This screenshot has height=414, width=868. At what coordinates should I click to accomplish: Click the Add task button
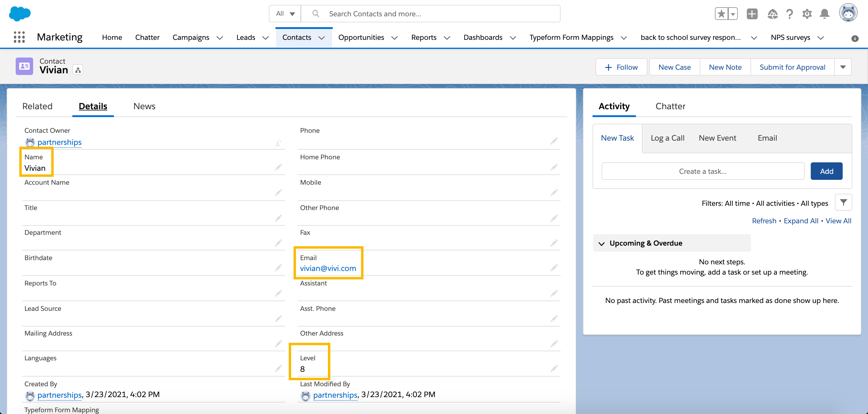click(826, 171)
